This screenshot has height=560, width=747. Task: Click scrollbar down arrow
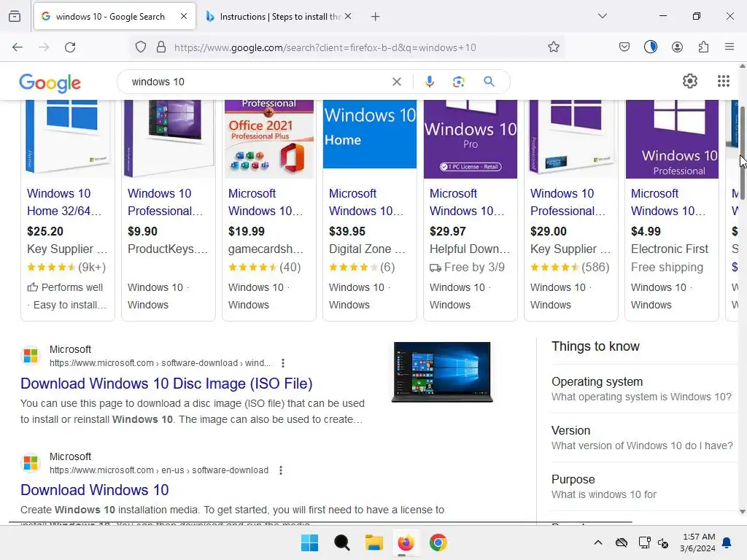(x=742, y=512)
